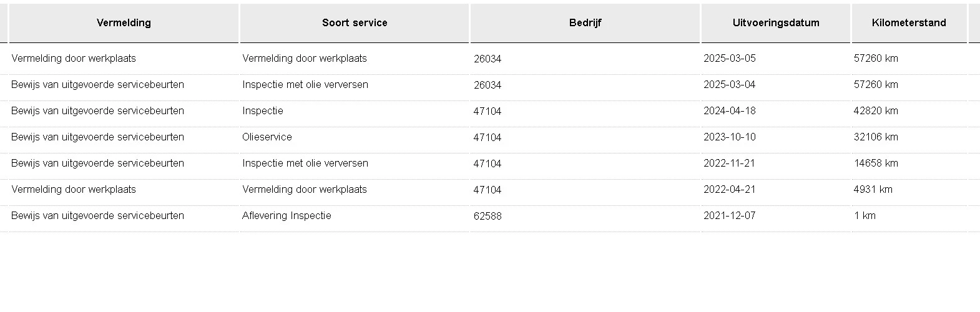Select the Uitvoeringsdatum column header

tap(776, 23)
